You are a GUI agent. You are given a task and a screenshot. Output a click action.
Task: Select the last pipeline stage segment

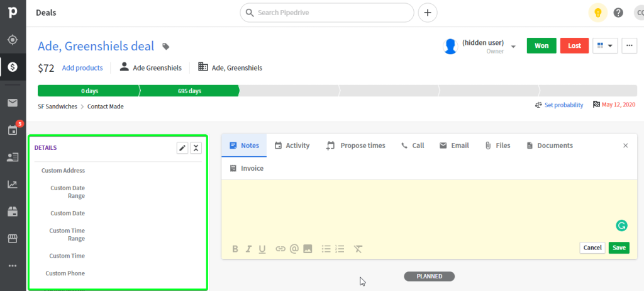point(588,91)
